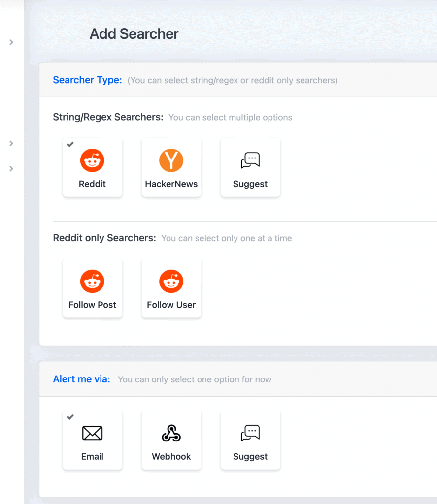Viewport: 437px width, 504px height.
Task: Click the Webhook label
Action: tap(171, 456)
